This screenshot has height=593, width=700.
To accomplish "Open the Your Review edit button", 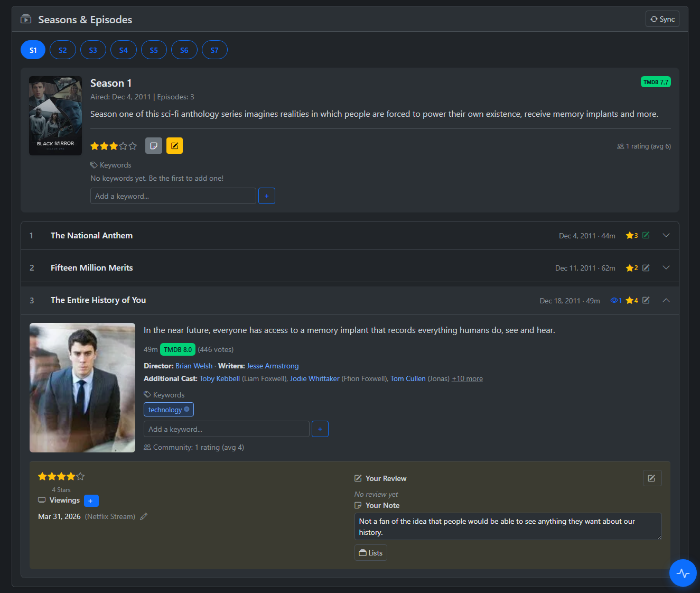I will pyautogui.click(x=652, y=478).
